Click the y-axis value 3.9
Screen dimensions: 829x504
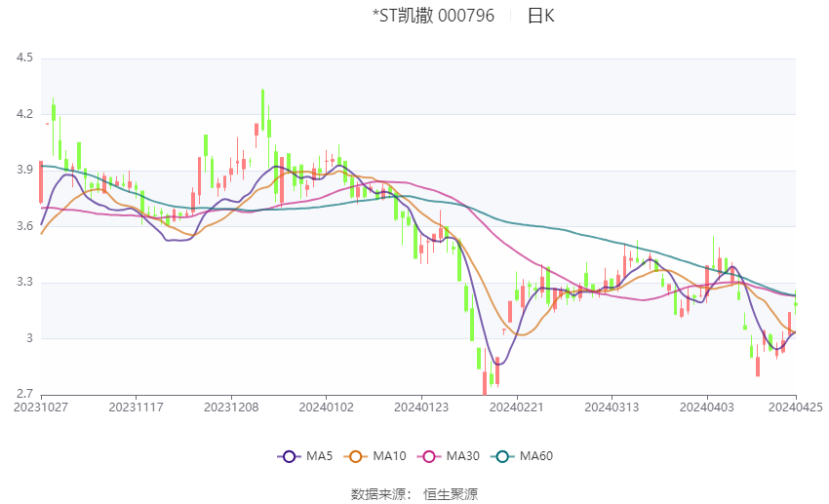pos(24,171)
